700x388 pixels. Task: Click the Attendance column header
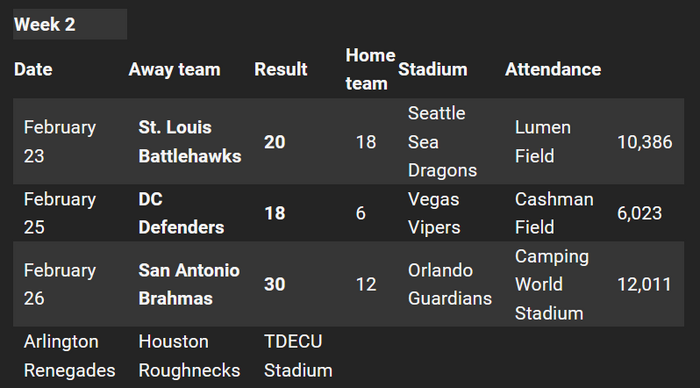pos(553,69)
